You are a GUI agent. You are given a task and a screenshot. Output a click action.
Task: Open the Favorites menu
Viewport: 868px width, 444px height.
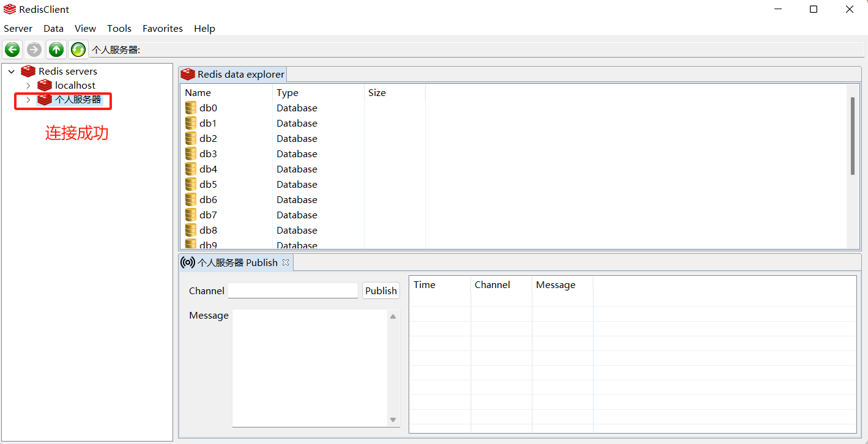click(x=163, y=29)
